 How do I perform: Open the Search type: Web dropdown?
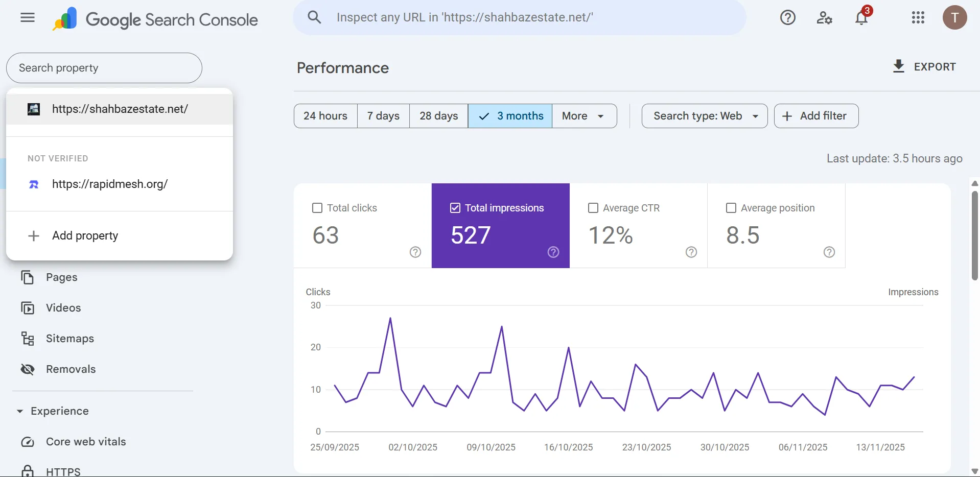coord(704,116)
